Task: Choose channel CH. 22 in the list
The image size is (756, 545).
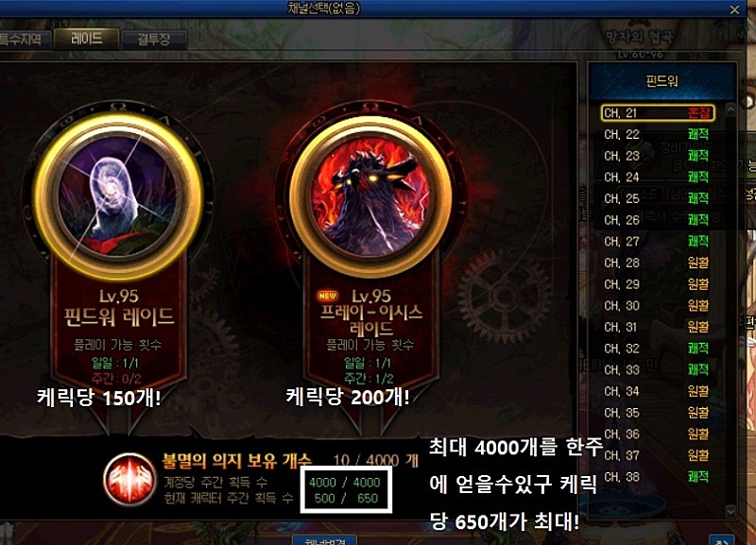Action: (x=658, y=134)
